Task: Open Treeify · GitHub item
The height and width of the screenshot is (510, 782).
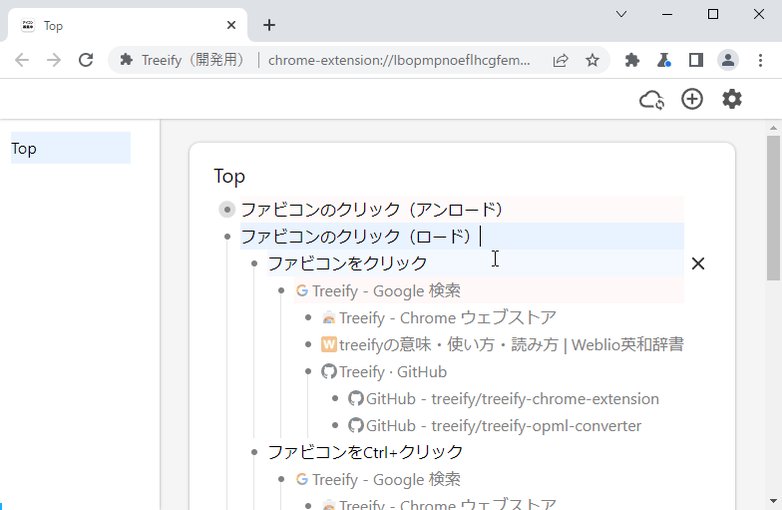Action: click(393, 371)
